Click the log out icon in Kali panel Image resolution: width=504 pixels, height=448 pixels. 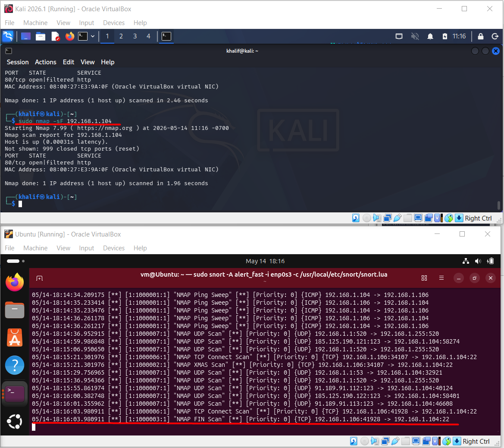pyautogui.click(x=495, y=36)
